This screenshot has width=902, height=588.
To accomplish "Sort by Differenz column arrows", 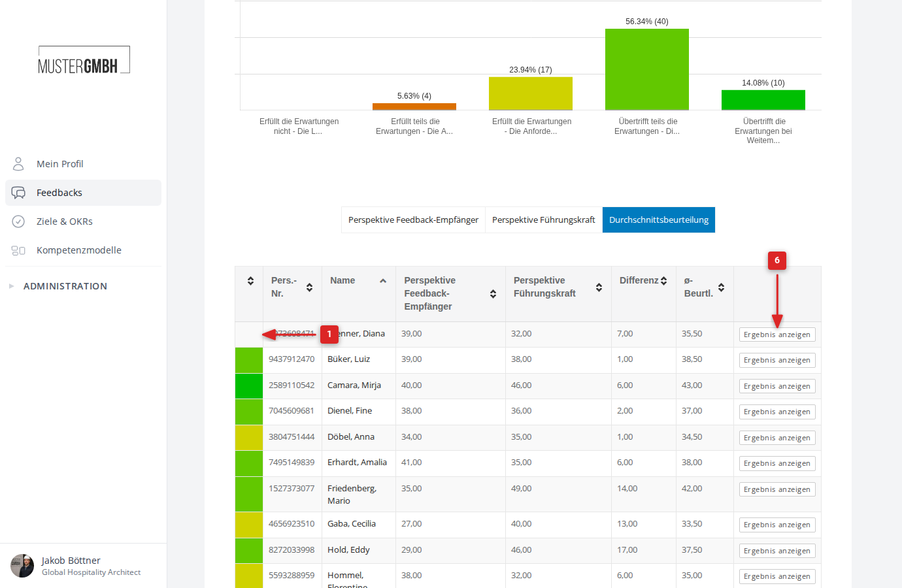I will [x=663, y=281].
